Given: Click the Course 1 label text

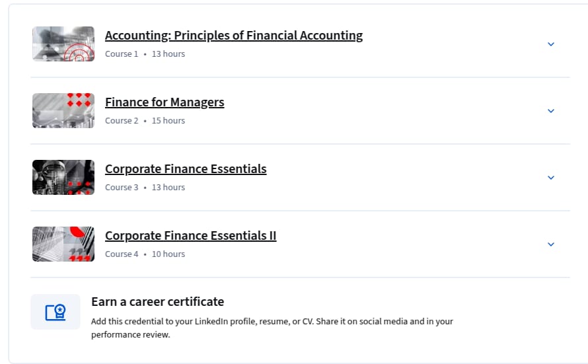Looking at the screenshot, I should [x=122, y=54].
